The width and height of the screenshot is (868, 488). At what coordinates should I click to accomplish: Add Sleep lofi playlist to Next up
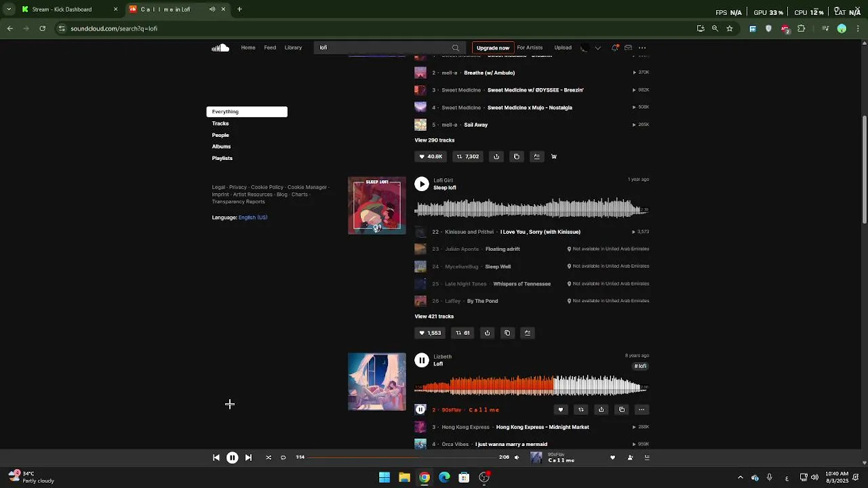pyautogui.click(x=528, y=333)
